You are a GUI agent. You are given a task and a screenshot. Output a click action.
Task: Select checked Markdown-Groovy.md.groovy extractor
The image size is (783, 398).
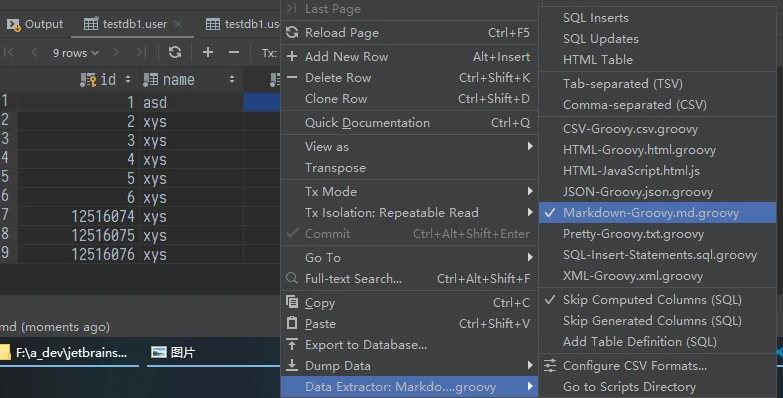click(x=657, y=213)
